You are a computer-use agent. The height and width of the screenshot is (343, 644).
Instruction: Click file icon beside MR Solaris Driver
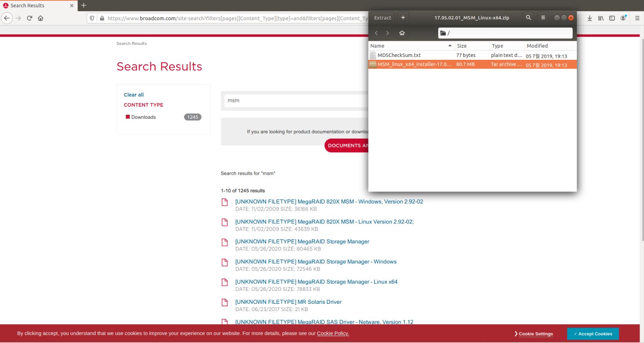pos(225,302)
